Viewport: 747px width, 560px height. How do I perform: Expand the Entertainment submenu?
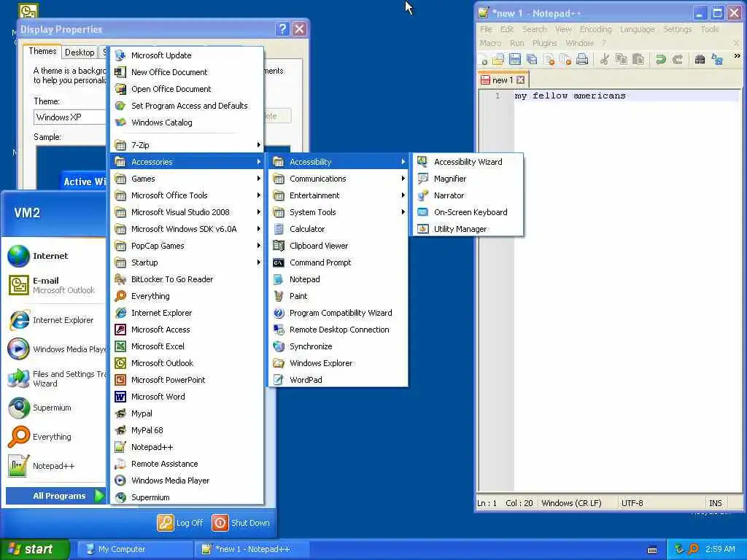[338, 195]
